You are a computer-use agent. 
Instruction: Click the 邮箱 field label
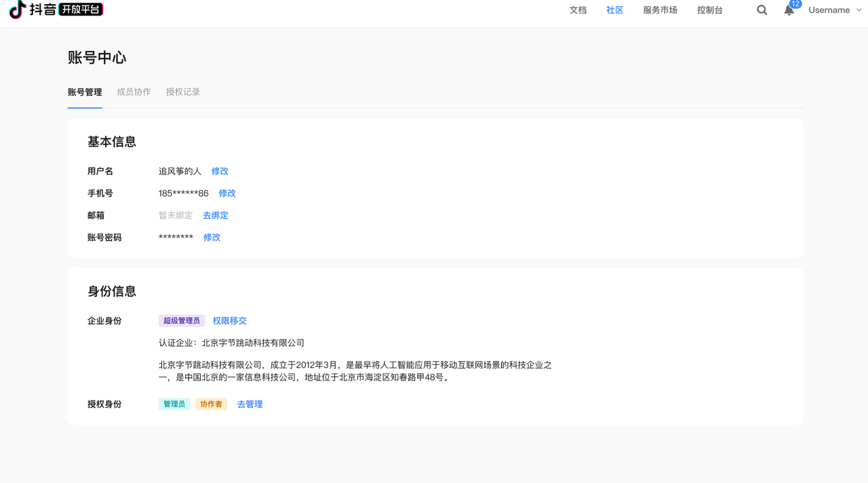pos(96,216)
